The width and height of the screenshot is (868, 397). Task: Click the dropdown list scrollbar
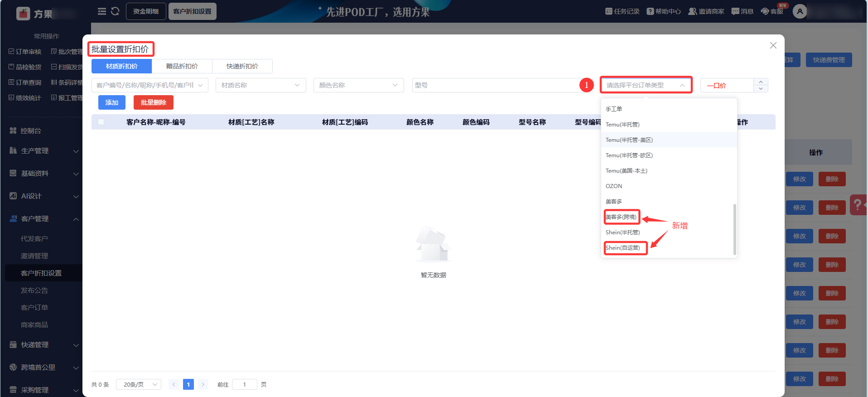(x=734, y=229)
